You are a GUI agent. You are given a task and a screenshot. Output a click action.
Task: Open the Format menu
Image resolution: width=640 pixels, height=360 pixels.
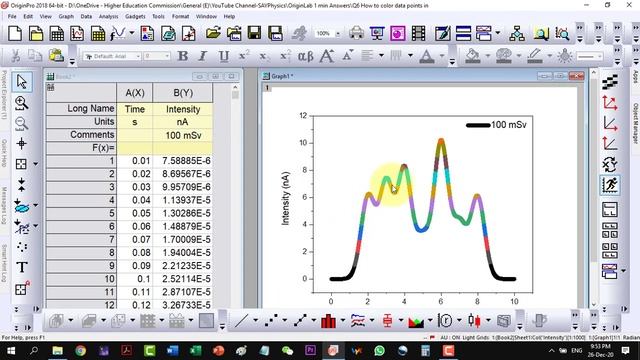point(180,16)
